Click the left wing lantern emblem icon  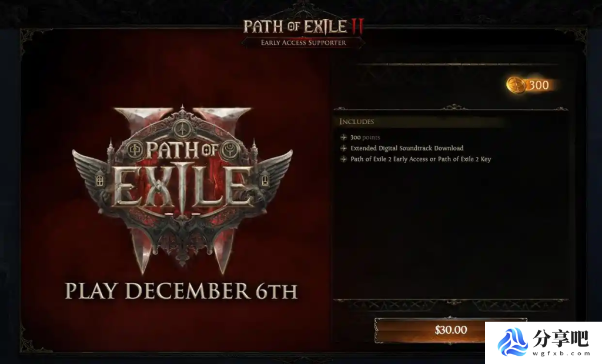point(99,180)
